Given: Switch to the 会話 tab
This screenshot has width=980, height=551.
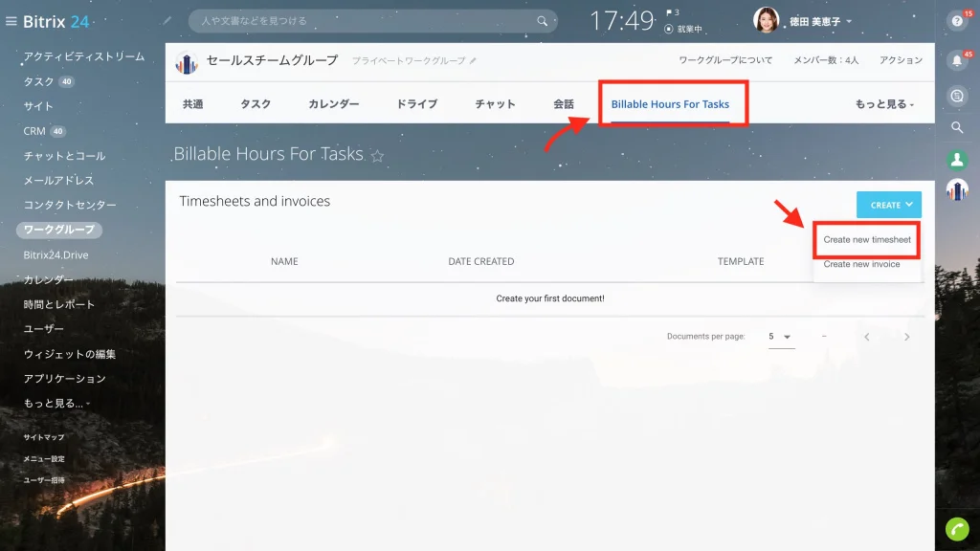Looking at the screenshot, I should click(x=563, y=104).
